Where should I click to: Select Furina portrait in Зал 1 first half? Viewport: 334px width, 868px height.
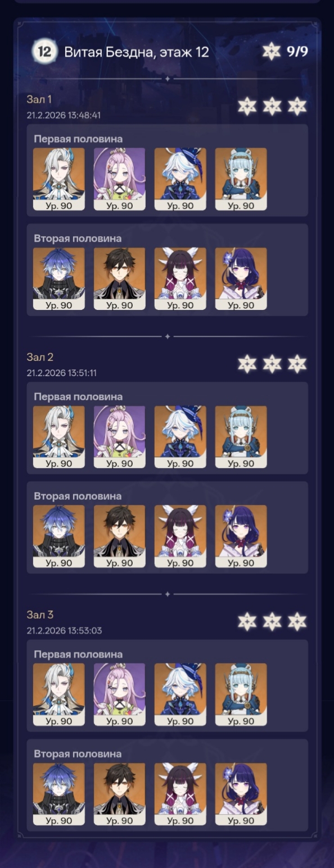coord(180,179)
